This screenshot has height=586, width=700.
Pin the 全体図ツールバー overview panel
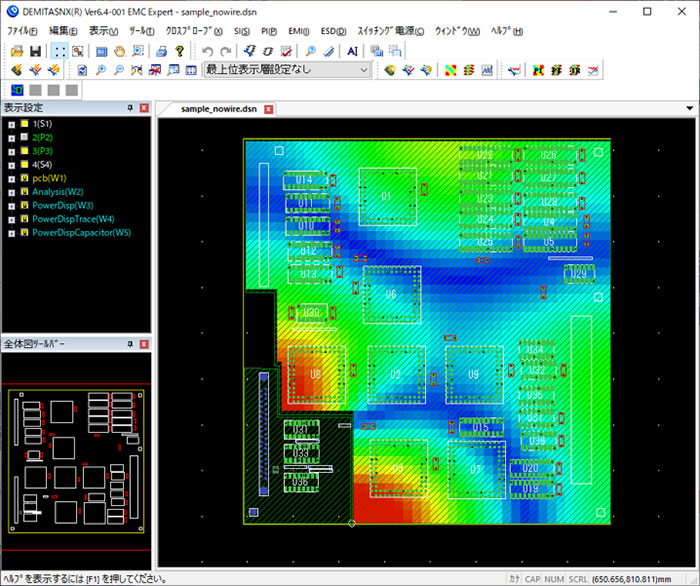pos(130,343)
